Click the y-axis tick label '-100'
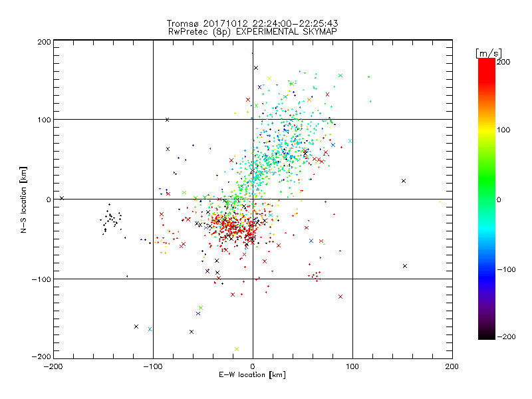Viewport: 532px width, 399px height. tap(41, 279)
